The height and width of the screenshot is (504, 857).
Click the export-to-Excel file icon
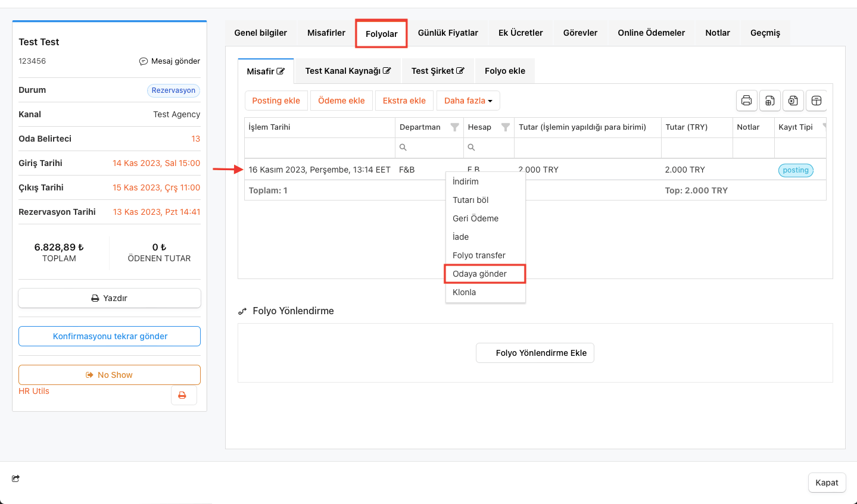[x=793, y=101]
